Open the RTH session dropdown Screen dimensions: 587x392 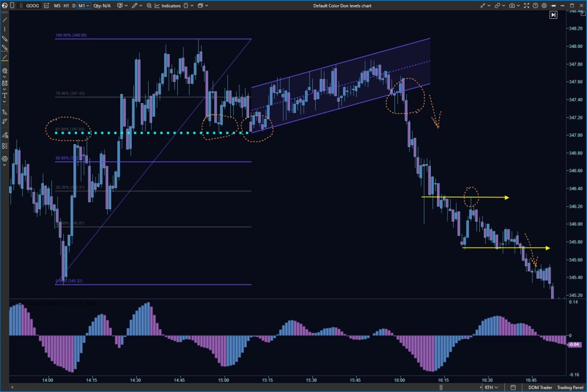(x=491, y=387)
